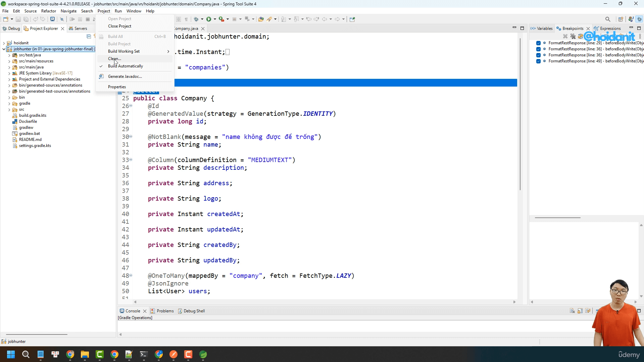This screenshot has height=362, width=644.
Task: Switch to the Expressions tab
Action: 607,29
